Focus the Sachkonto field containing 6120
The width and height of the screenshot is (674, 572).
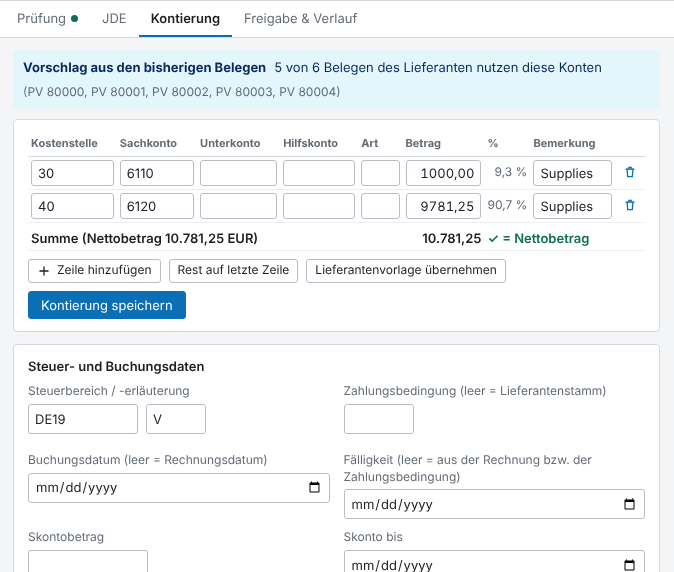157,206
